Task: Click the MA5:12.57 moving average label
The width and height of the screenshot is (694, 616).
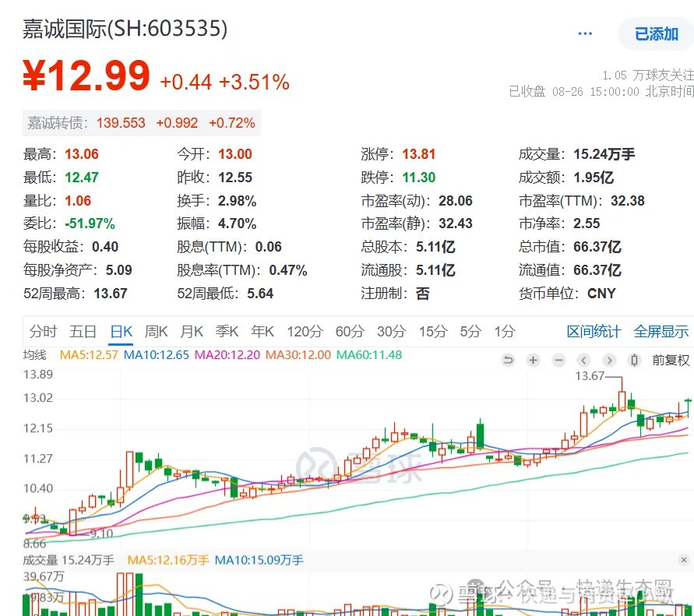Action: click(x=89, y=355)
